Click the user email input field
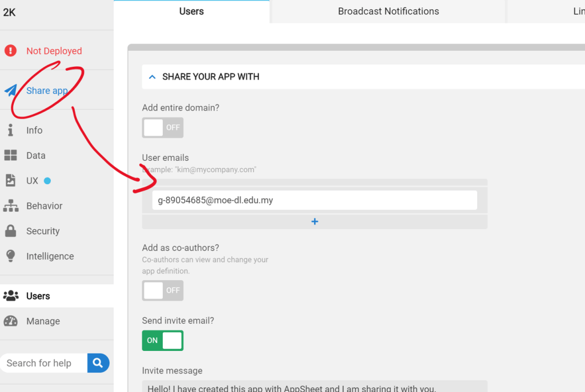This screenshot has width=585, height=392. click(x=314, y=200)
